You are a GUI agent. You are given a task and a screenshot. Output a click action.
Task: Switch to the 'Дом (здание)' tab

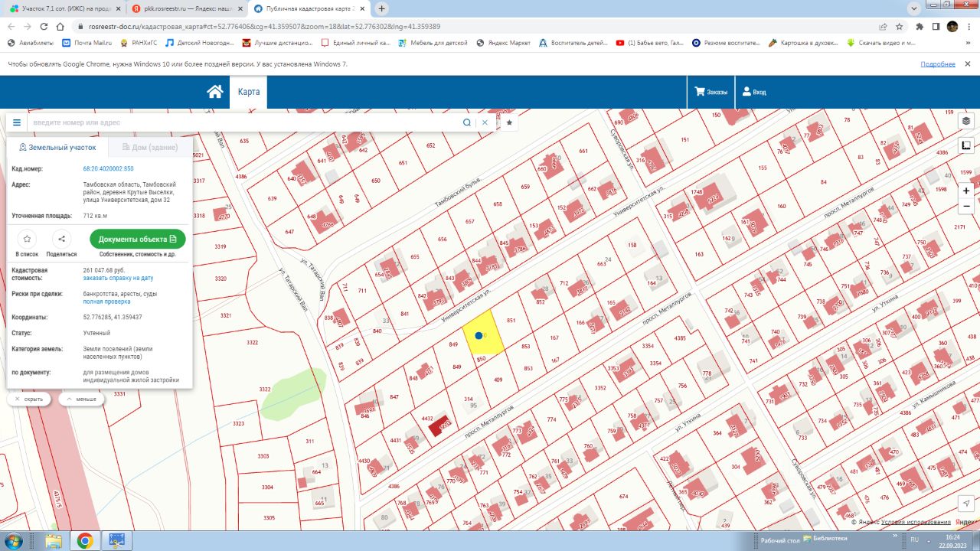pos(149,147)
